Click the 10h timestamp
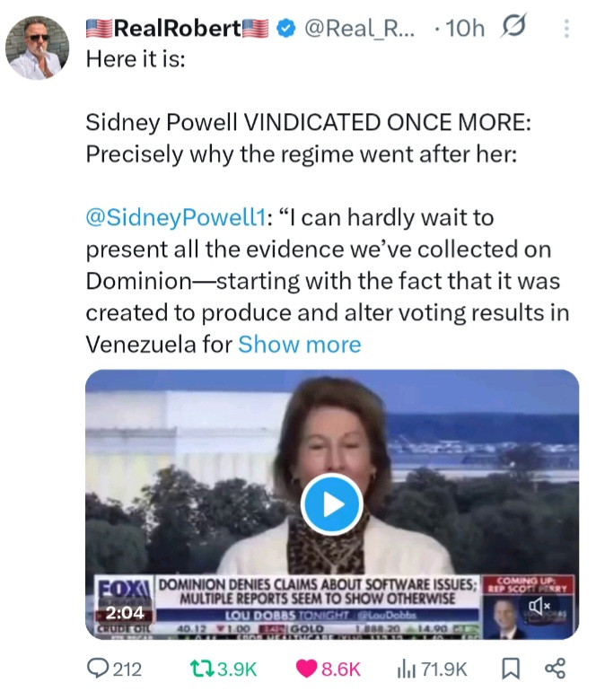 click(x=464, y=29)
